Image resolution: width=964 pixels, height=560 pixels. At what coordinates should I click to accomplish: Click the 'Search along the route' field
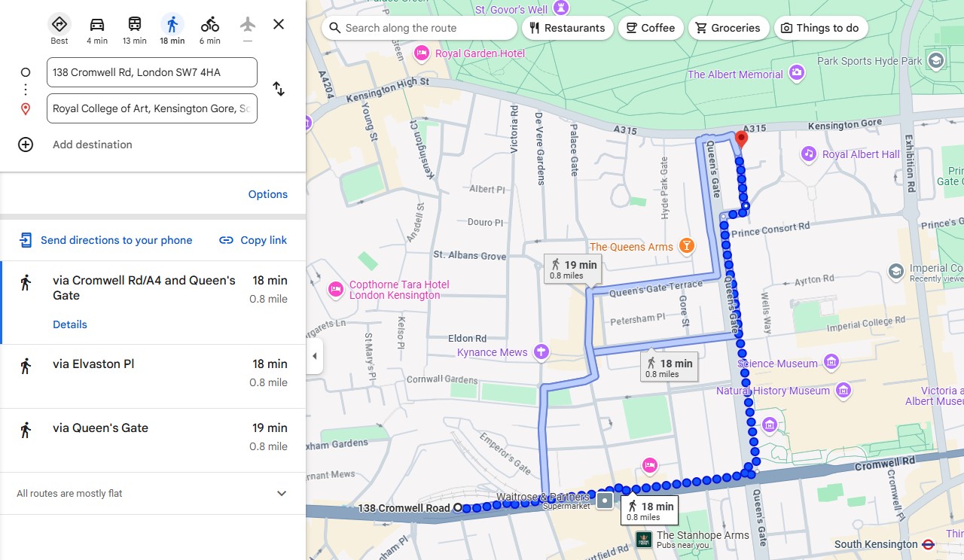419,28
